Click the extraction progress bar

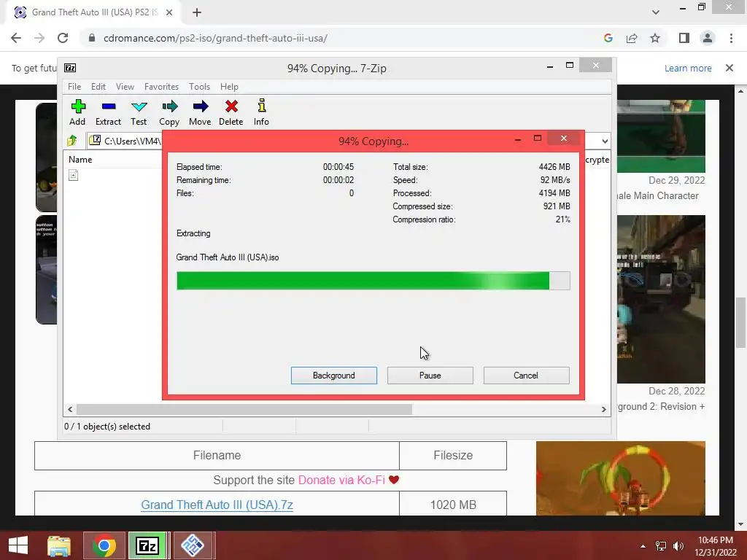(x=373, y=281)
